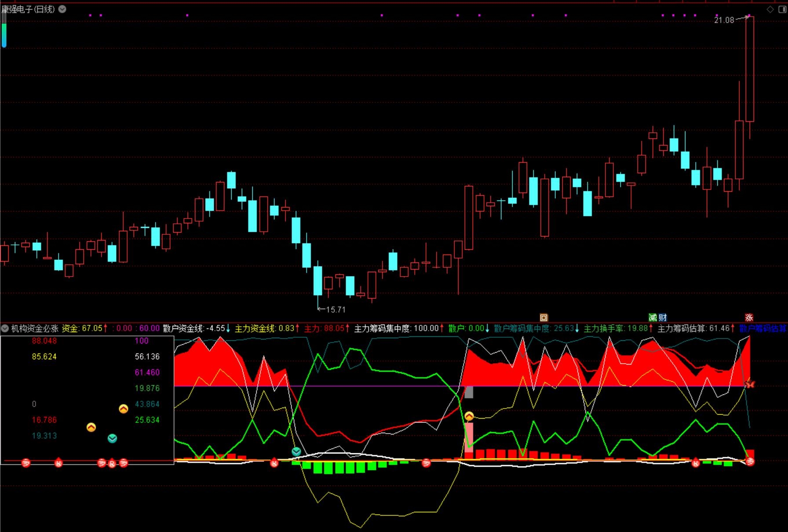Click the 21.08 high price label
The width and height of the screenshot is (788, 532).
click(x=724, y=20)
